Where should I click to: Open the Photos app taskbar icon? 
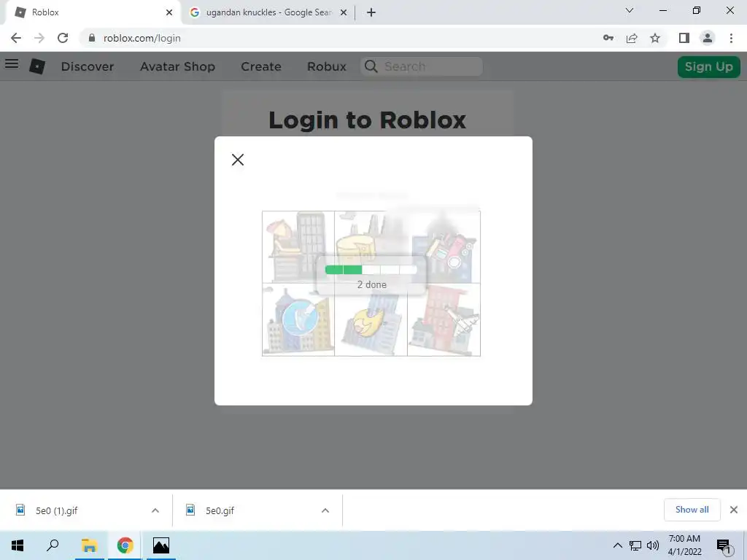(x=161, y=545)
